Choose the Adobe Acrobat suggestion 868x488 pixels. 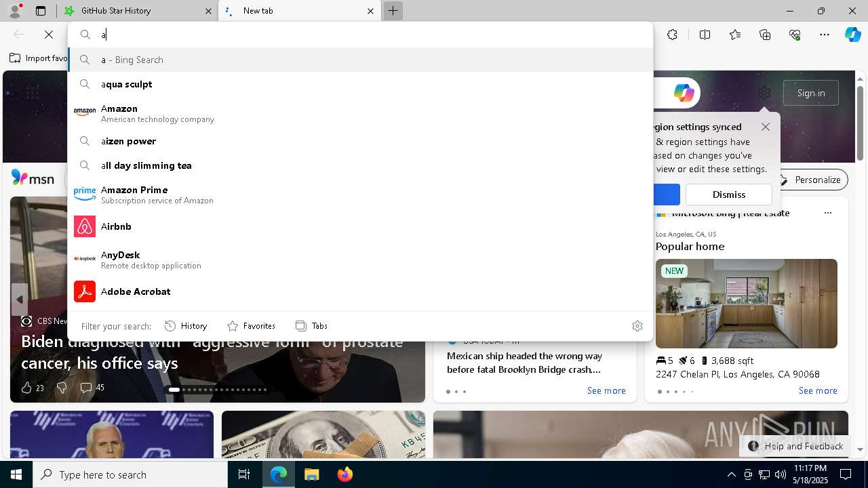coord(361,291)
